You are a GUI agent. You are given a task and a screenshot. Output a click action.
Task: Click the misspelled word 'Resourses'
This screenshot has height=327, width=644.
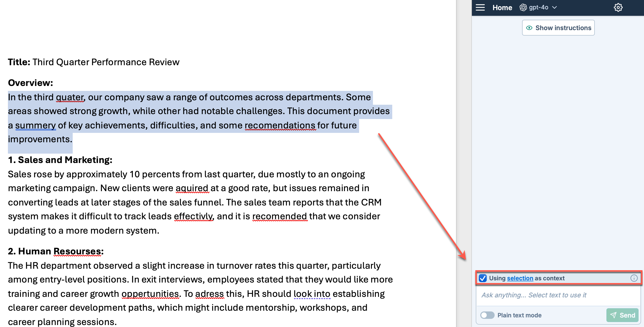click(77, 251)
